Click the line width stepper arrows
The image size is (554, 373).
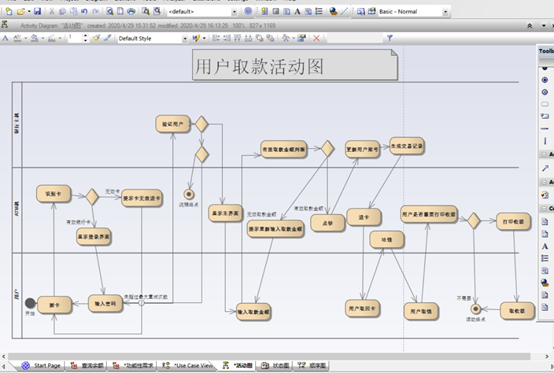coord(85,38)
